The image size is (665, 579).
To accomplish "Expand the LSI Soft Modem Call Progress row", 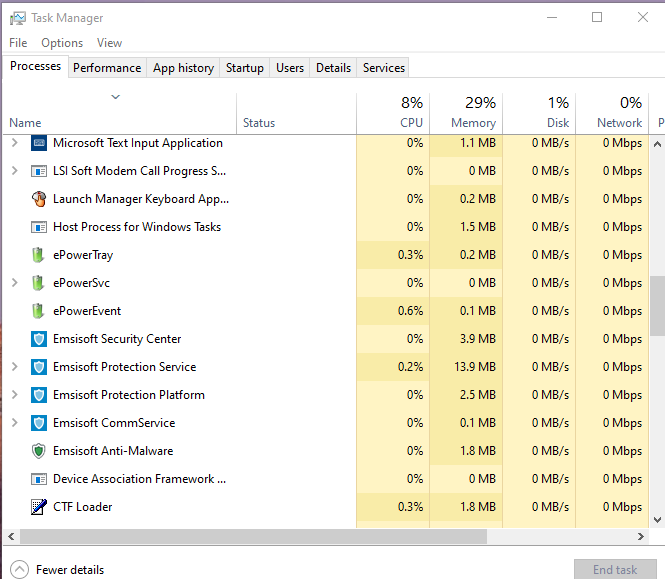I will [14, 171].
